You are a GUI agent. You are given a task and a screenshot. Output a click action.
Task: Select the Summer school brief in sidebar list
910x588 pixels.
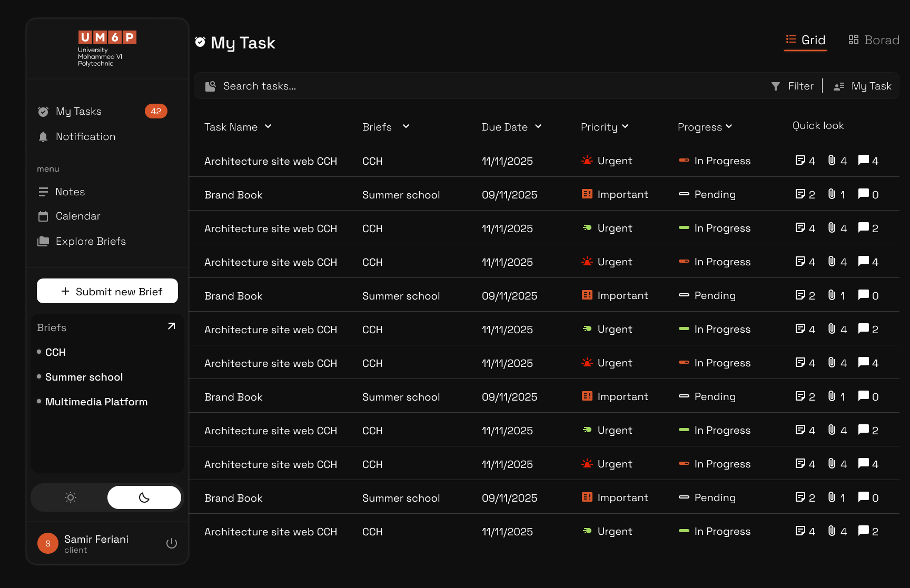[x=84, y=377]
